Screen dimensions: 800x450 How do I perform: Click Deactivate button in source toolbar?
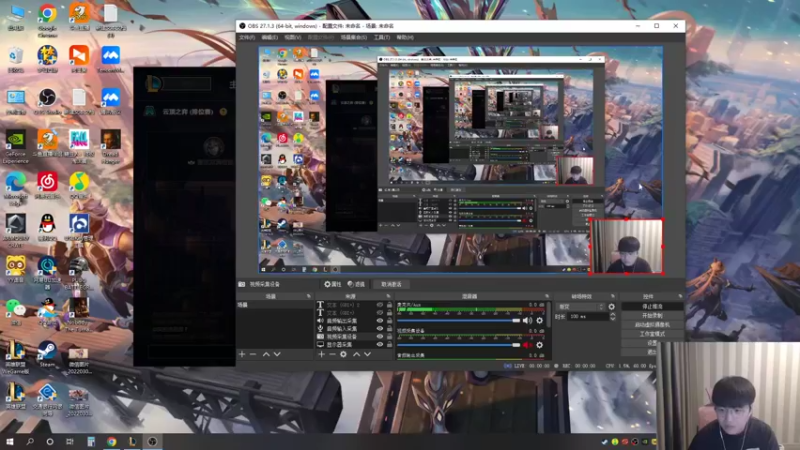pyautogui.click(x=391, y=284)
